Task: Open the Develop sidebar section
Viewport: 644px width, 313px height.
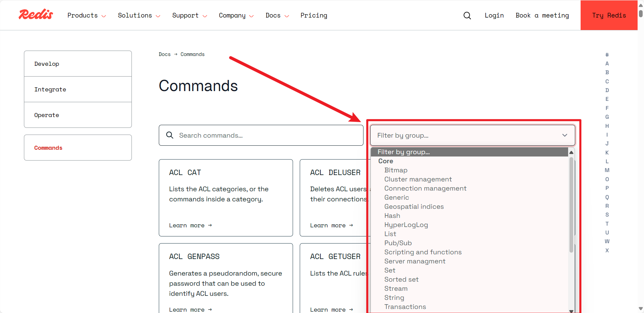Action: pyautogui.click(x=78, y=64)
